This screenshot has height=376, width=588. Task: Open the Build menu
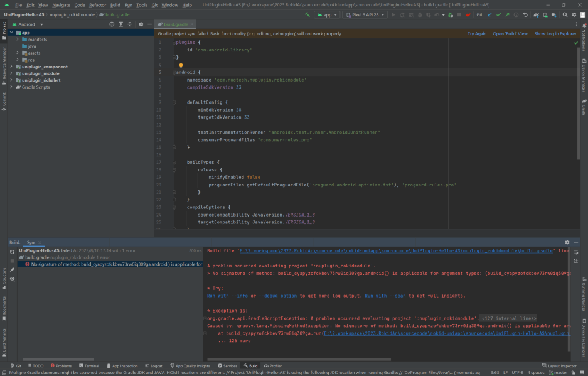click(x=115, y=5)
